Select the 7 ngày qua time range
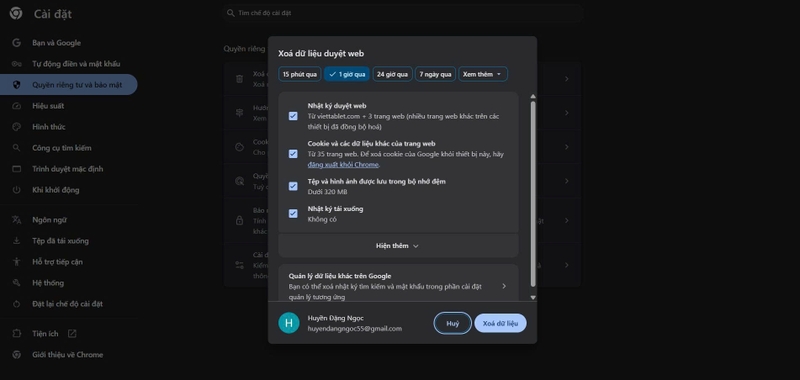The image size is (800, 380). click(x=435, y=74)
